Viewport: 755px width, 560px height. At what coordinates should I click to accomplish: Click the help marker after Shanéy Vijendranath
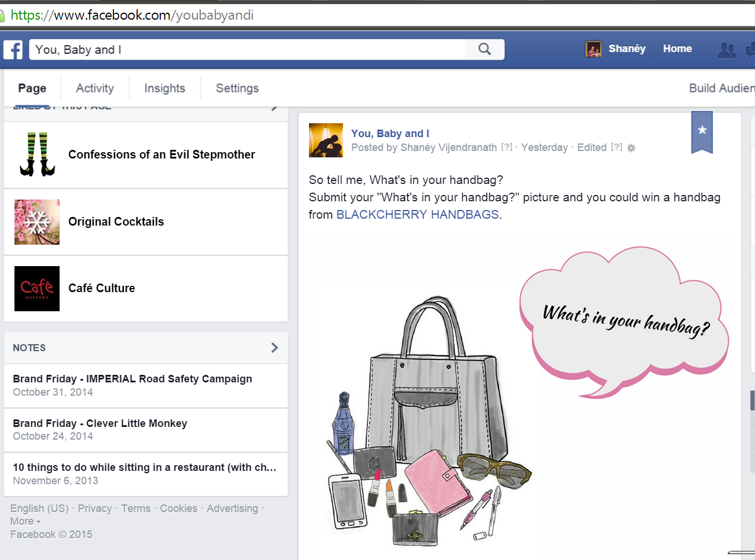pos(507,147)
